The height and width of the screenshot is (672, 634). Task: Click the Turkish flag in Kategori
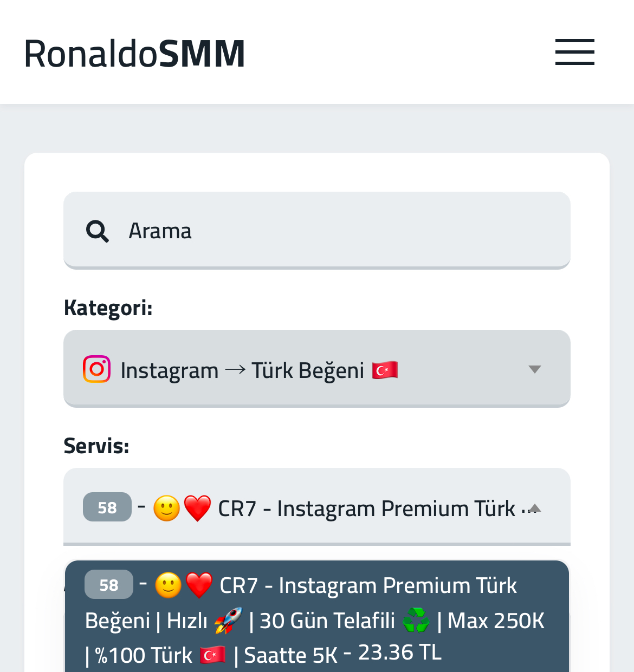(x=385, y=370)
